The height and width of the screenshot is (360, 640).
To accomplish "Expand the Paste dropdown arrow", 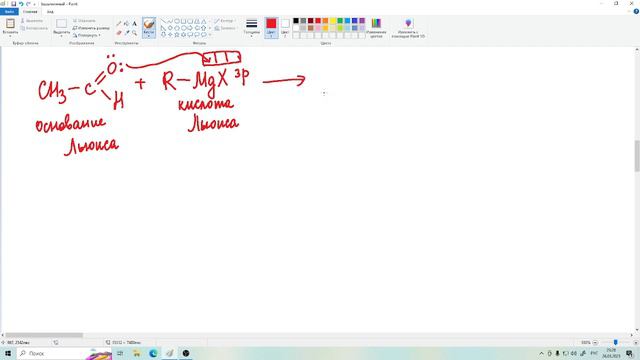I will pos(10,36).
